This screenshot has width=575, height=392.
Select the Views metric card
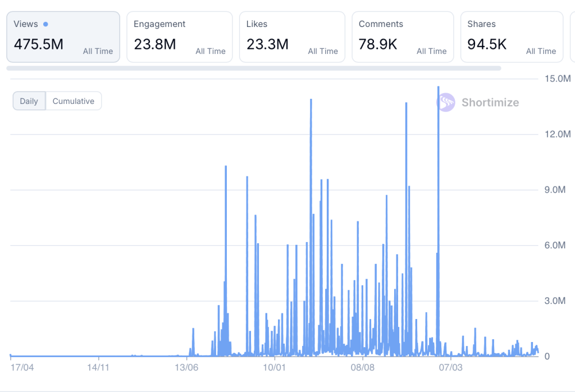(63, 37)
